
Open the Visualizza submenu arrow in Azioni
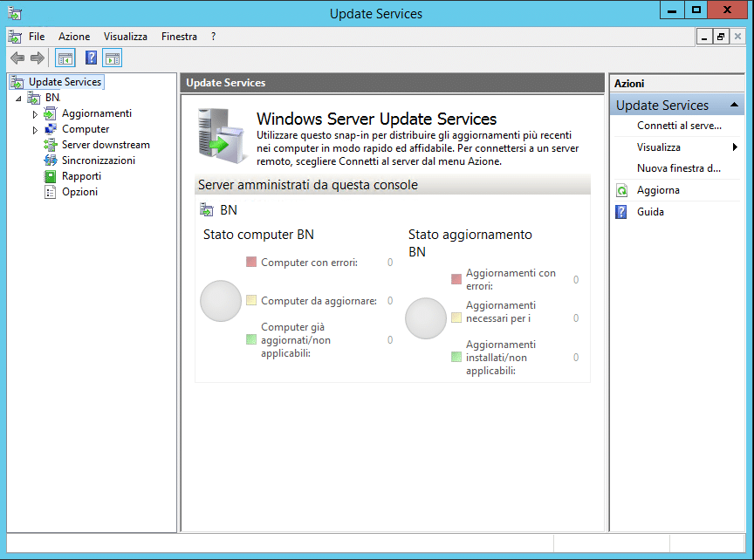[x=735, y=147]
